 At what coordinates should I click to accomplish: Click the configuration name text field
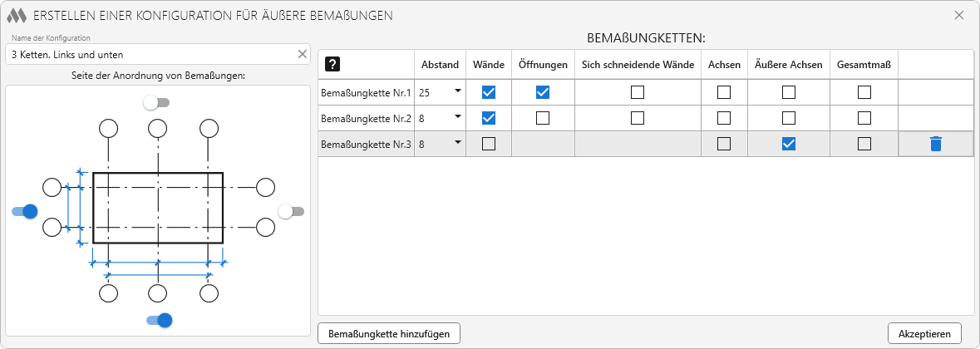tap(150, 54)
